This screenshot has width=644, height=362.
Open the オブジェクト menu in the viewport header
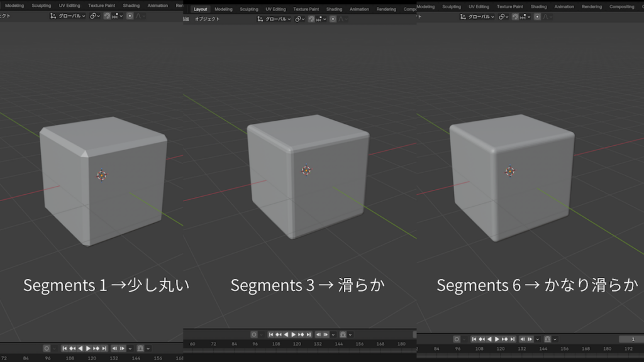point(207,19)
